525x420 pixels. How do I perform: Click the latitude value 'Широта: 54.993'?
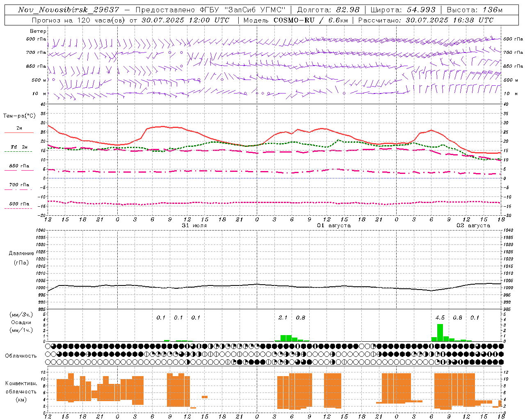tap(403, 10)
